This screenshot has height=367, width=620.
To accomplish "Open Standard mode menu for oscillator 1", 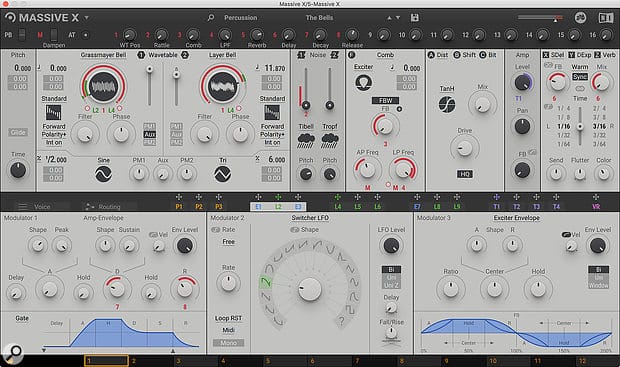I will click(x=54, y=98).
